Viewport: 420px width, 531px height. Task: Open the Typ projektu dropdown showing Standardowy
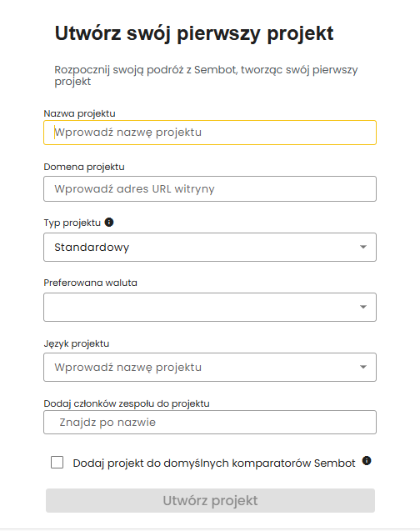point(210,247)
